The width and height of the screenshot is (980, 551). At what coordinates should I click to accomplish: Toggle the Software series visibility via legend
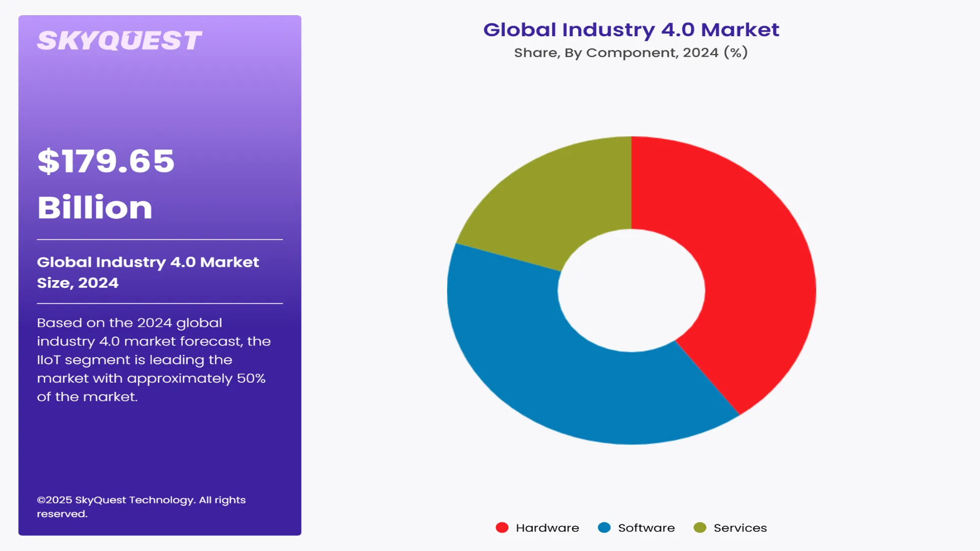click(646, 528)
